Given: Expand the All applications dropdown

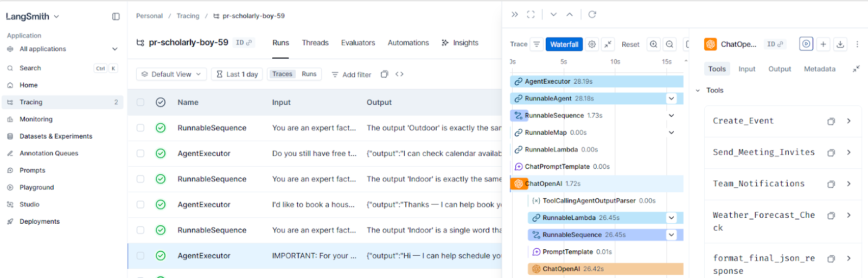Looking at the screenshot, I should [62, 49].
